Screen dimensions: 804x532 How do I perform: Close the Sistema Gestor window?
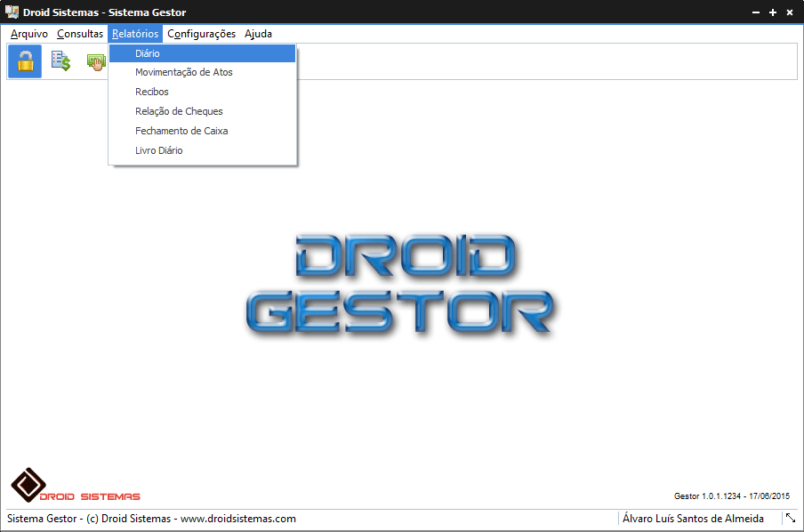click(x=790, y=12)
